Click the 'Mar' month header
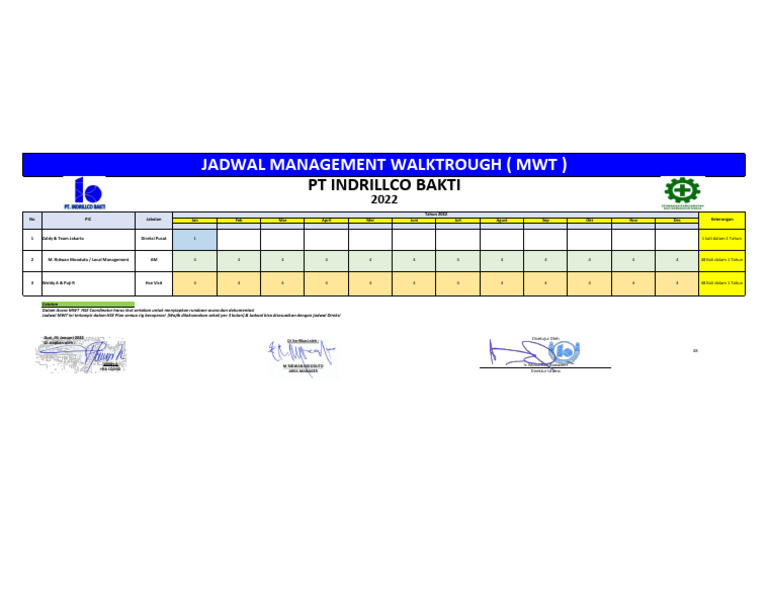This screenshot has height=594, width=768. (x=283, y=221)
